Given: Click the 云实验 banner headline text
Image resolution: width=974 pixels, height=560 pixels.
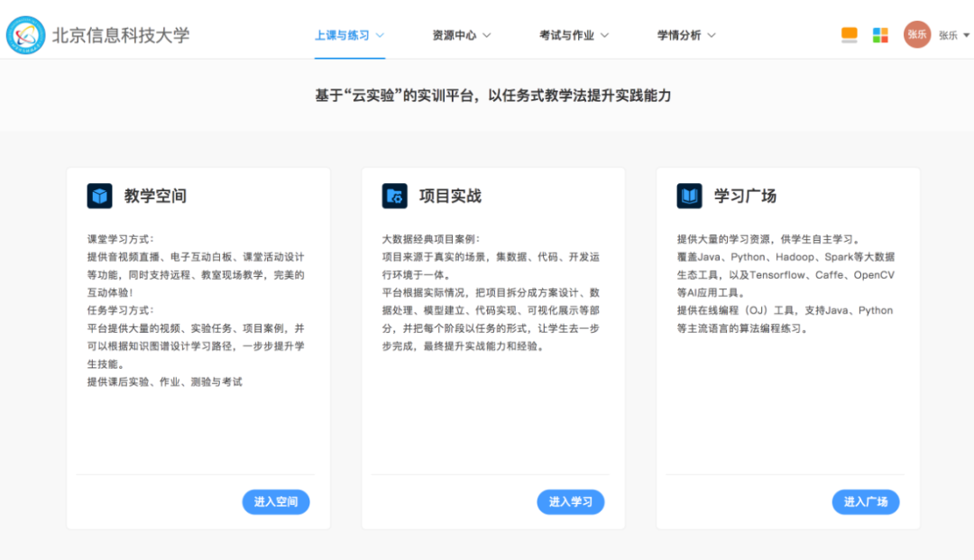Looking at the screenshot, I should pos(492,96).
